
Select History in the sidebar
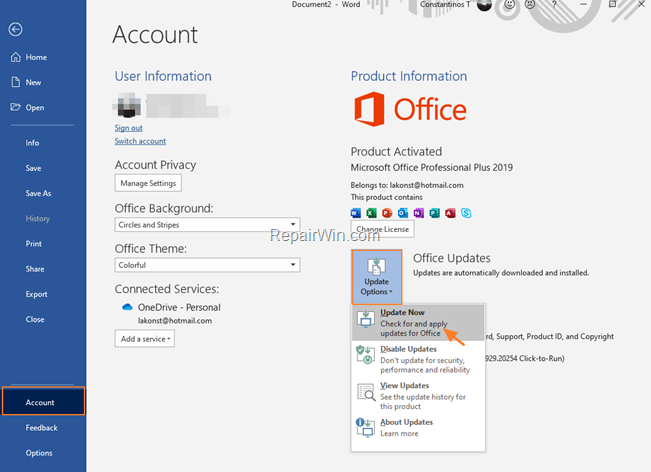click(x=37, y=218)
